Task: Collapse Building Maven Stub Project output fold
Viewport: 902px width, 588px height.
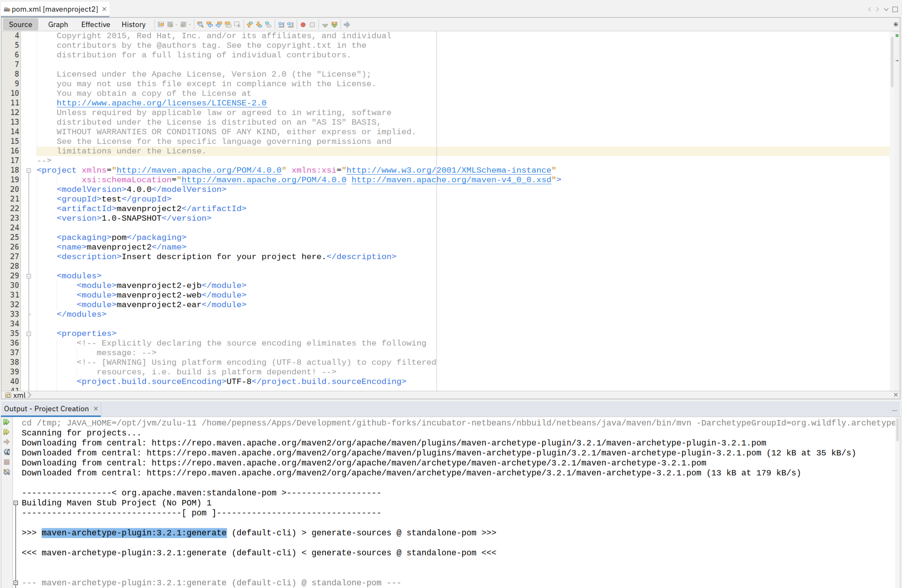Action: pyautogui.click(x=16, y=503)
